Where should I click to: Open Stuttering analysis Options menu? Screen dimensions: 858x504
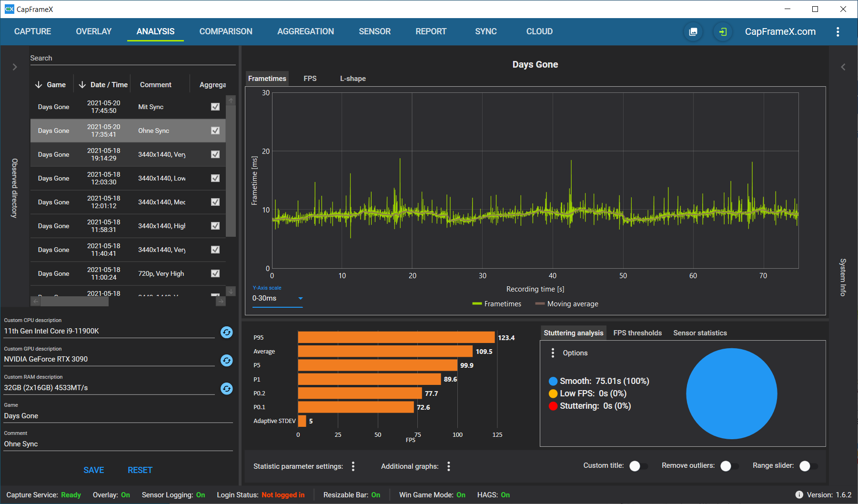(x=553, y=353)
